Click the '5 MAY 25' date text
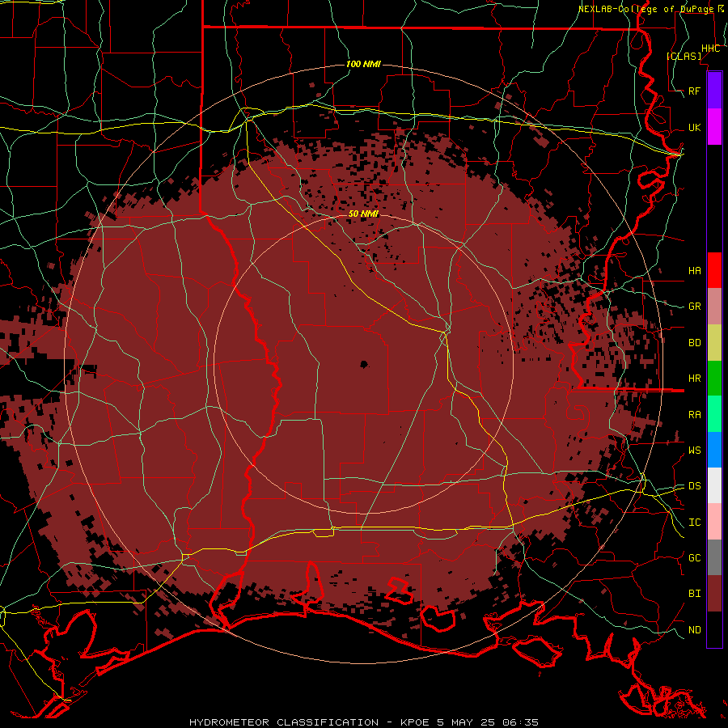728x728 pixels. (467, 722)
